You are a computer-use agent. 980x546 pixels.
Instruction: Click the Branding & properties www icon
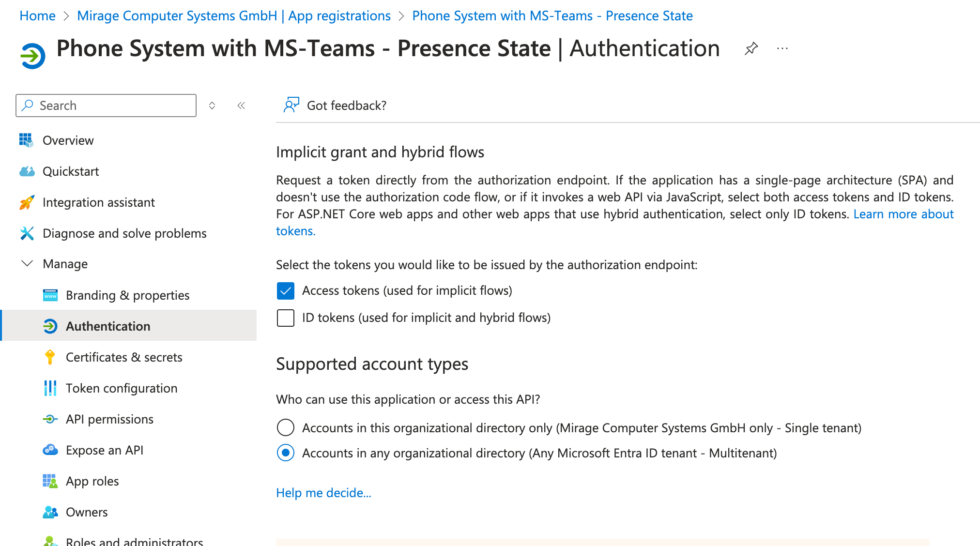tap(50, 295)
